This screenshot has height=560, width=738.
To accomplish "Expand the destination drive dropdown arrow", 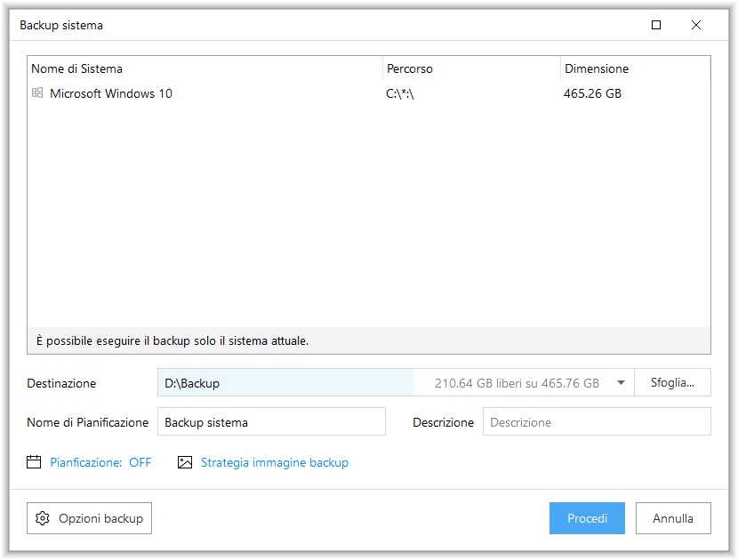I will tap(621, 383).
